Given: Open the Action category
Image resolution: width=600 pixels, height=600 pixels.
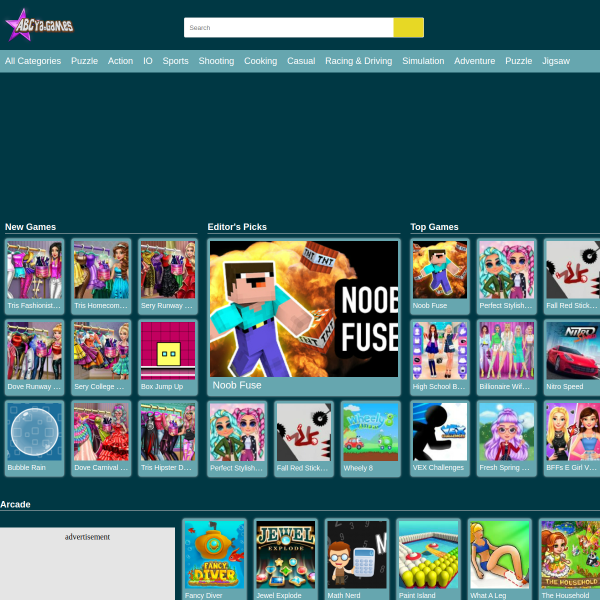Looking at the screenshot, I should [120, 61].
